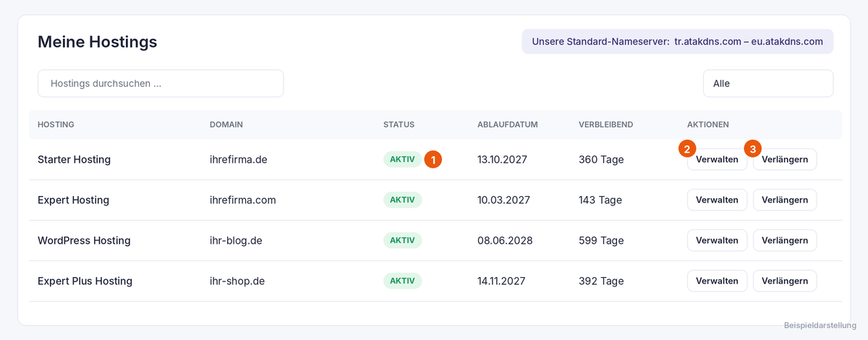Click the AKTIV badge for Expert Plus Hosting
868x340 pixels.
click(x=402, y=281)
